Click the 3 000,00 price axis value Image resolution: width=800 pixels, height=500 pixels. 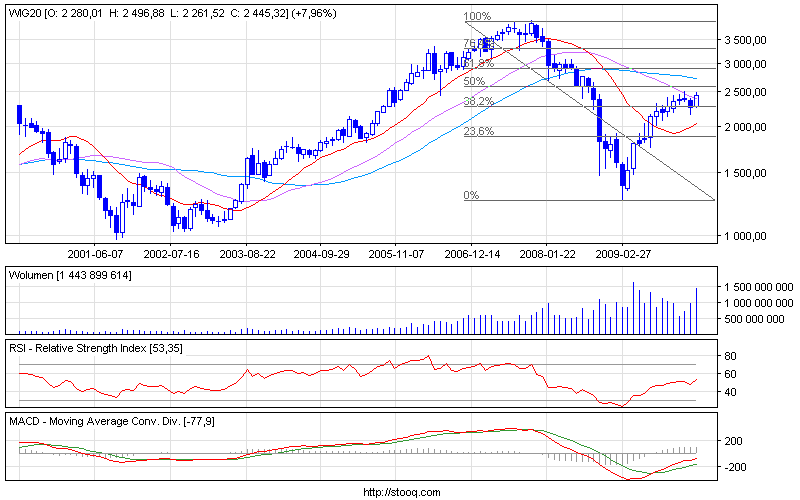745,64
